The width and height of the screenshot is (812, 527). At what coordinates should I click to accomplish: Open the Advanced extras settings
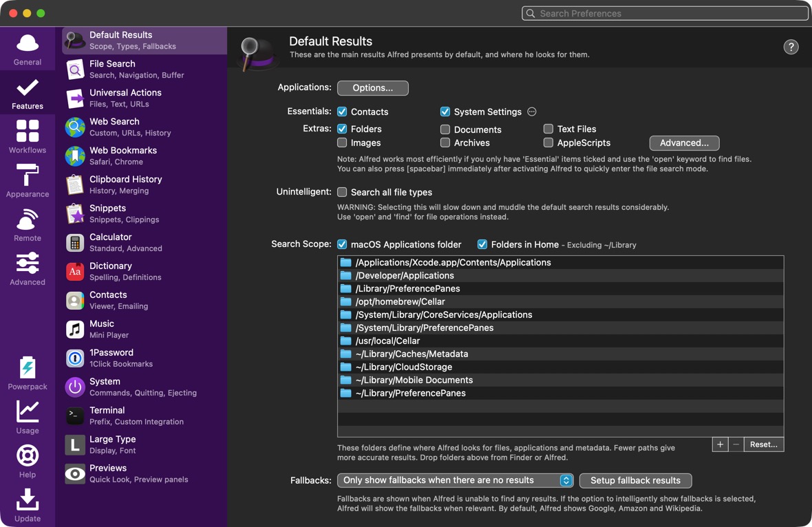click(x=684, y=143)
